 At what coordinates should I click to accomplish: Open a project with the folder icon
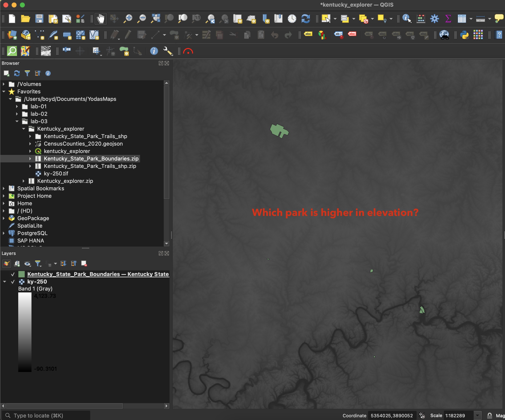(25, 18)
